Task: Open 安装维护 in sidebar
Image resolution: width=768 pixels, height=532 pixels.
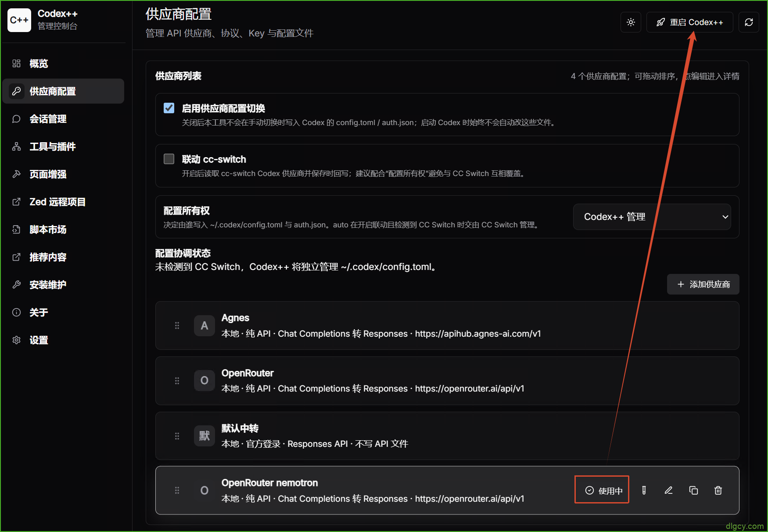Action: point(63,285)
